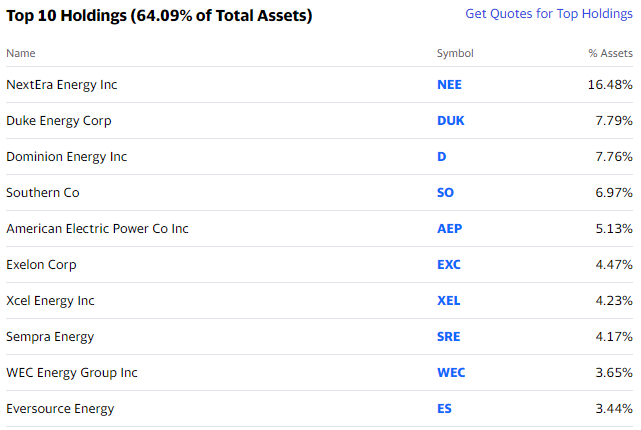Click the Name column header
The image size is (641, 430).
pyautogui.click(x=21, y=54)
